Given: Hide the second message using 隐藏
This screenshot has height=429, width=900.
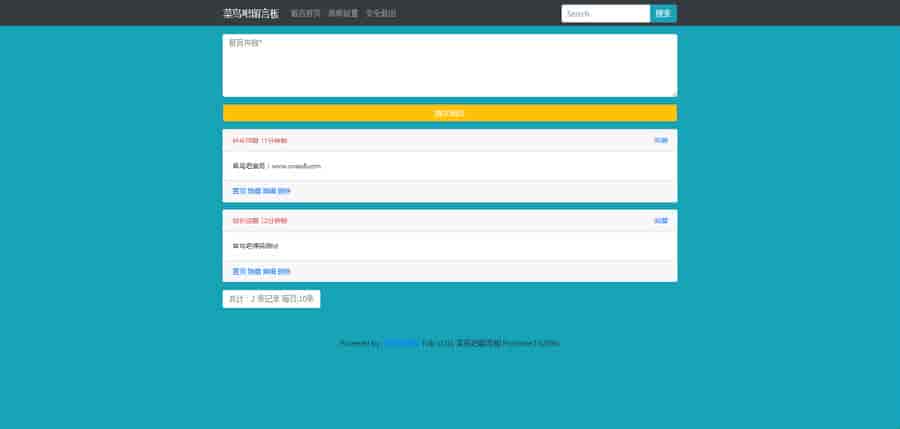Looking at the screenshot, I should click(254, 272).
